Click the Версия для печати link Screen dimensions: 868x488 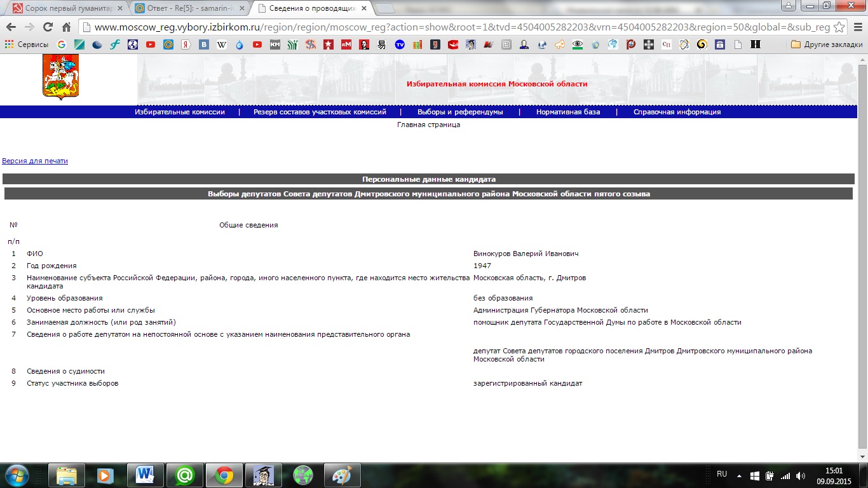pyautogui.click(x=35, y=161)
